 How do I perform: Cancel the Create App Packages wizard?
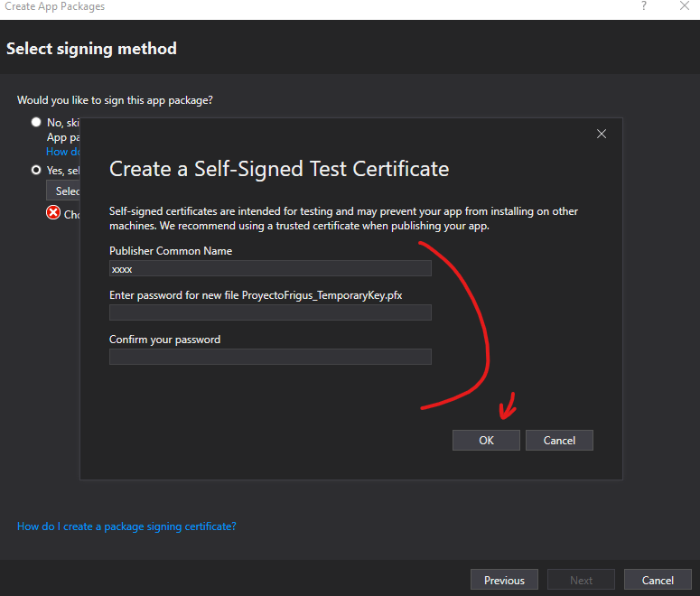[x=658, y=580]
